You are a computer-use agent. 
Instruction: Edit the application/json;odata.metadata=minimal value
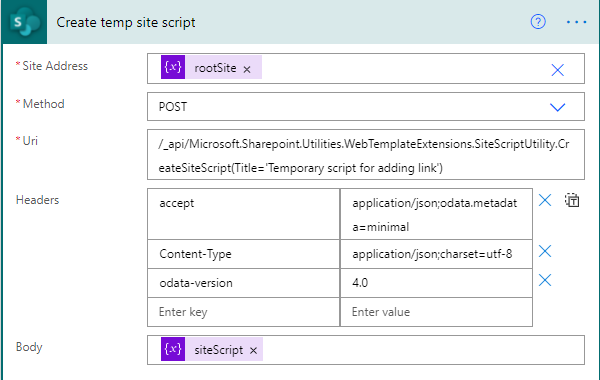[x=436, y=214]
